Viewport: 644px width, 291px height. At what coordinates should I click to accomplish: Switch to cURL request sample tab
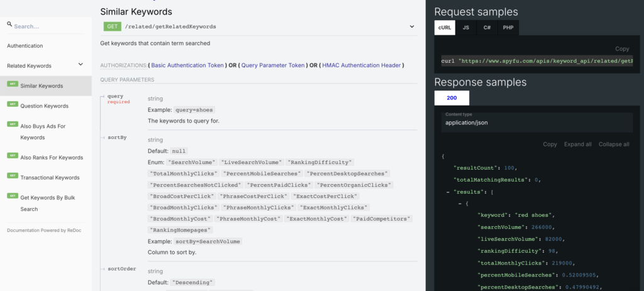pos(445,28)
